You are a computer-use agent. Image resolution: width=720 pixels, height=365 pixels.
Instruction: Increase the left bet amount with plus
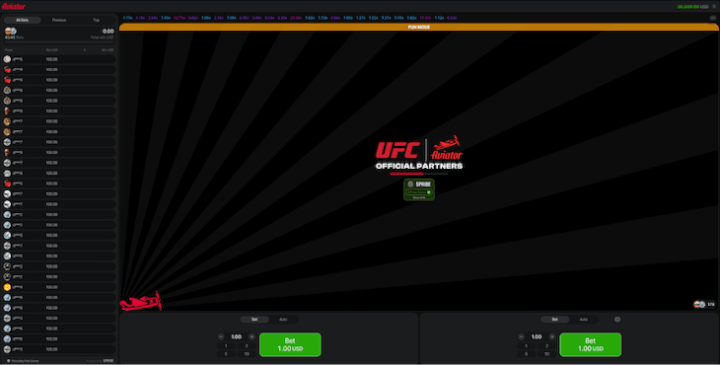252,337
